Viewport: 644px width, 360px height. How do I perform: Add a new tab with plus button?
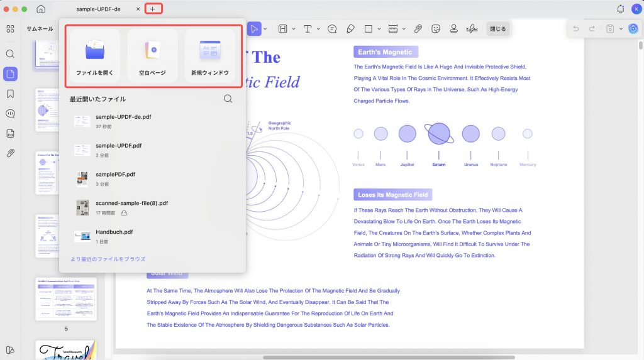pos(153,9)
